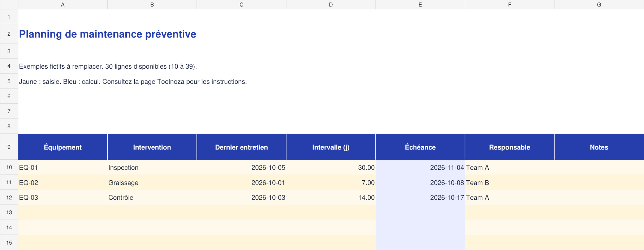Select row 3 header
Image resolution: width=644 pixels, height=250 pixels.
click(9, 51)
